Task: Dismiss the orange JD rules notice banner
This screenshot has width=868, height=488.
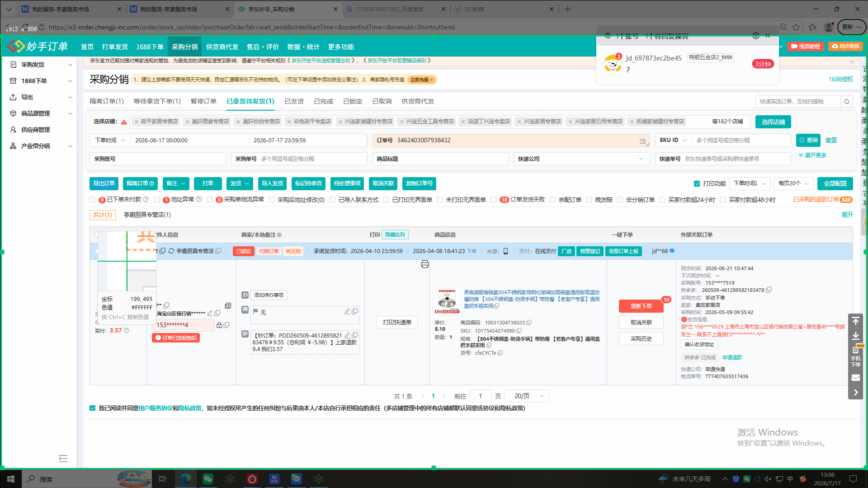Action: 852,62
